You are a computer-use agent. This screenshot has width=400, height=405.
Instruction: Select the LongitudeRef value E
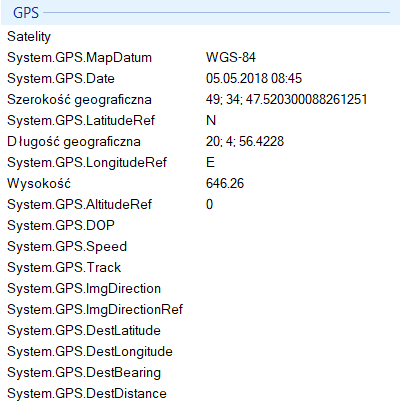[x=210, y=162]
